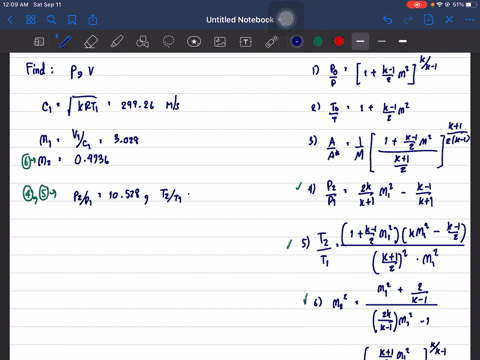
Task: Select the Text box tool
Action: (x=246, y=42)
